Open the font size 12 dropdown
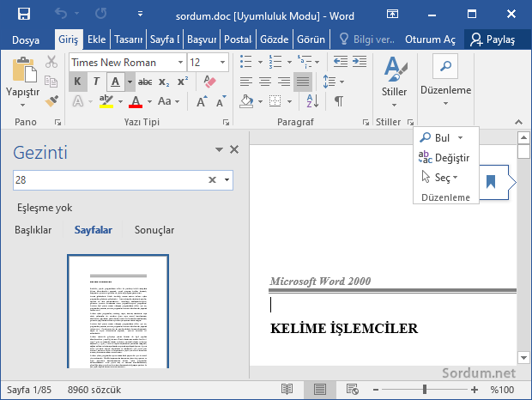532x400 pixels. (x=222, y=62)
